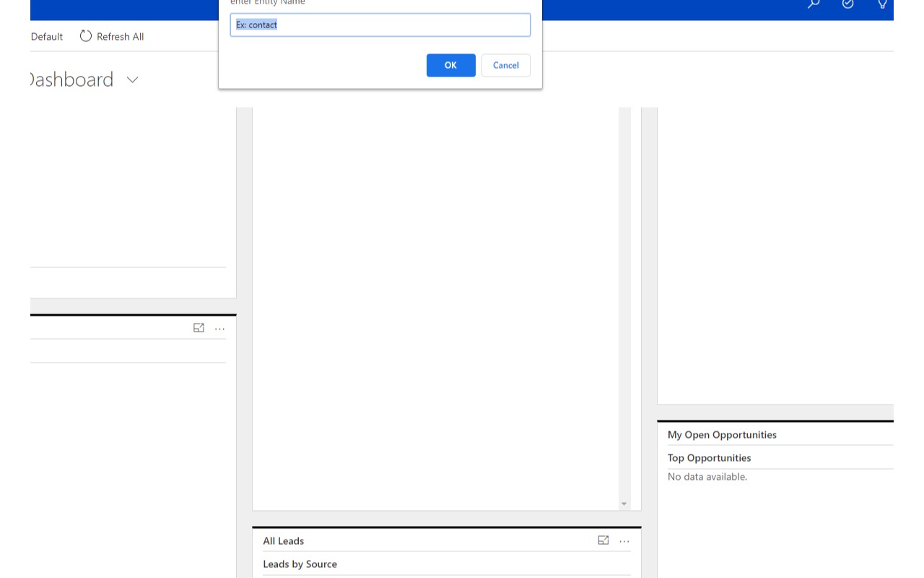Image resolution: width=924 pixels, height=578 pixels.
Task: Expand the Top Opportunities section
Action: (709, 457)
